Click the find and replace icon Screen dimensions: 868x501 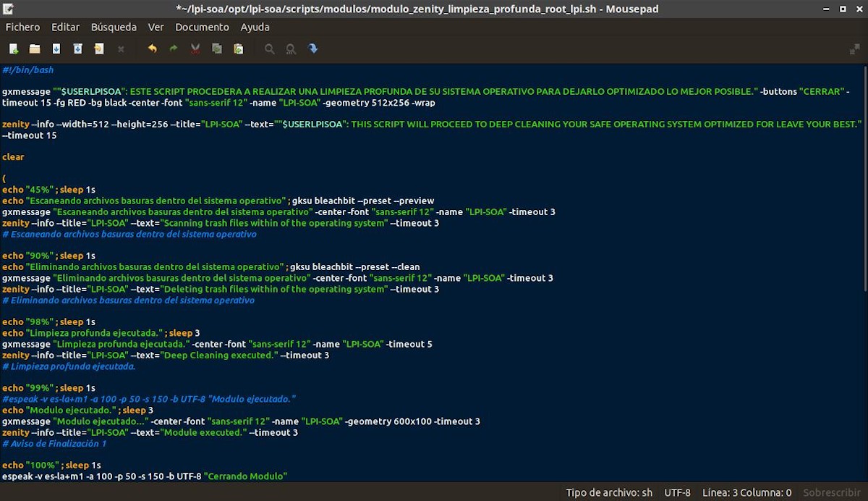pos(291,49)
